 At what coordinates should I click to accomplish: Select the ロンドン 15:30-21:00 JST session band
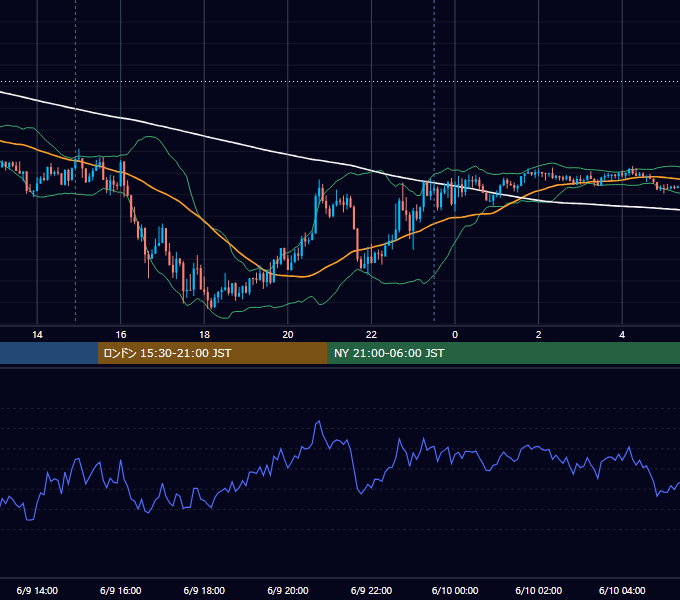[x=212, y=353]
